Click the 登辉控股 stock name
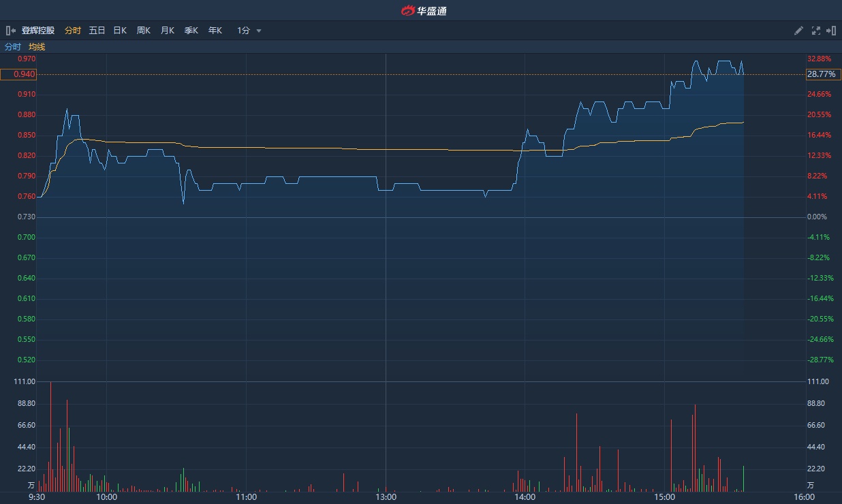The width and height of the screenshot is (842, 504). point(38,31)
